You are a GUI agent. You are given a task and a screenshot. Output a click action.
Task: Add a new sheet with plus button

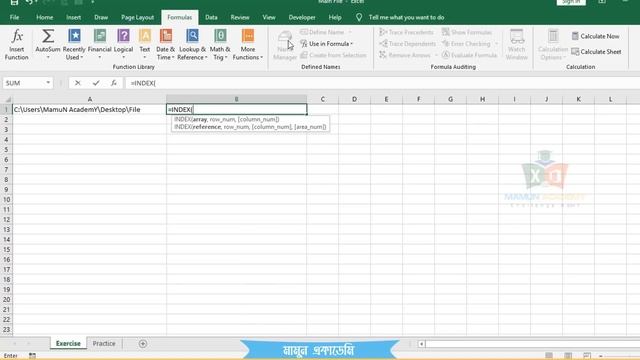click(143, 344)
